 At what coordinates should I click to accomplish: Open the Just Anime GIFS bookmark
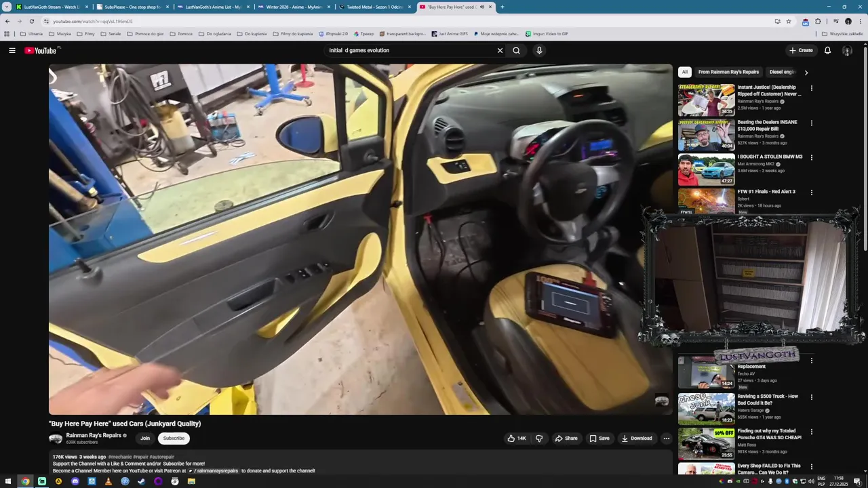(450, 34)
